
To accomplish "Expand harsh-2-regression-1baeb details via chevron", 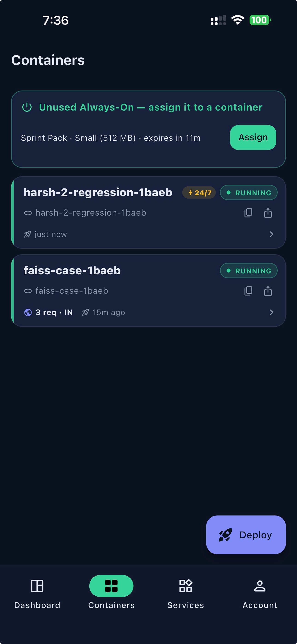I will [x=271, y=234].
